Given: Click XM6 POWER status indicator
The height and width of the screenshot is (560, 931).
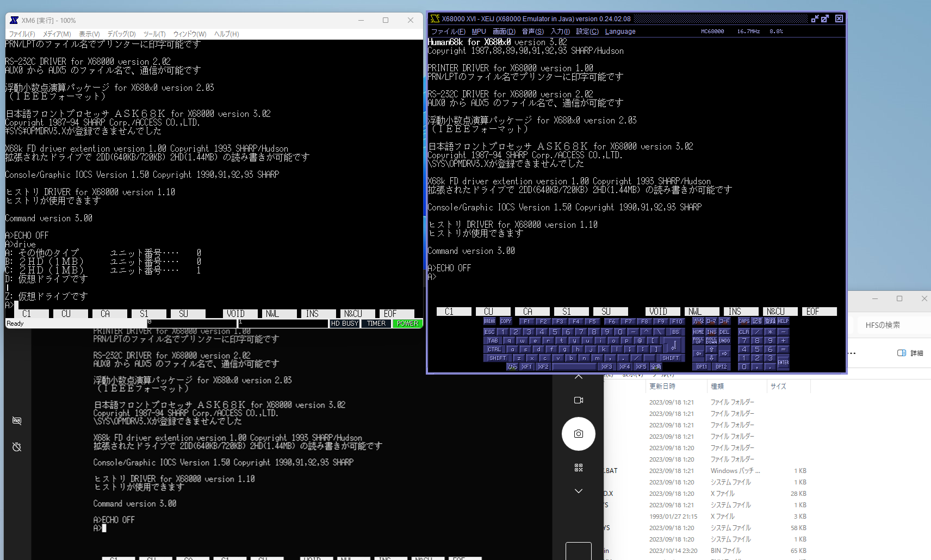Looking at the screenshot, I should point(407,323).
